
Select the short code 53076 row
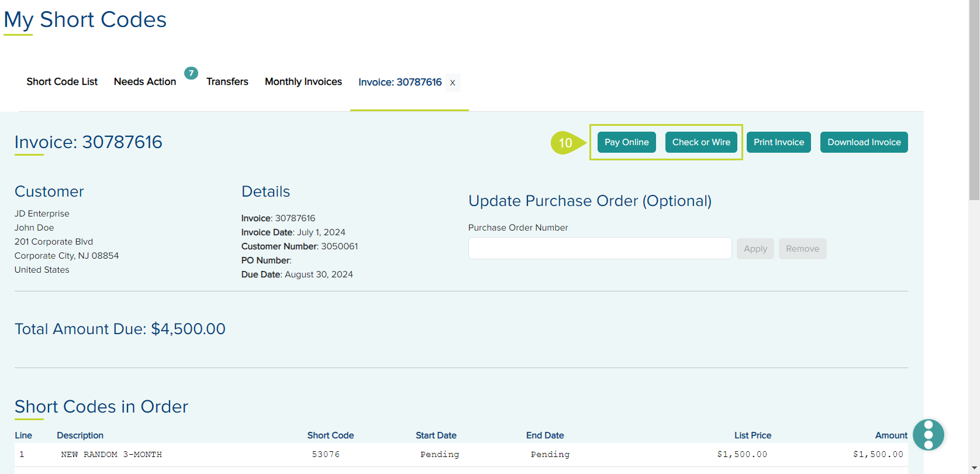click(x=326, y=454)
